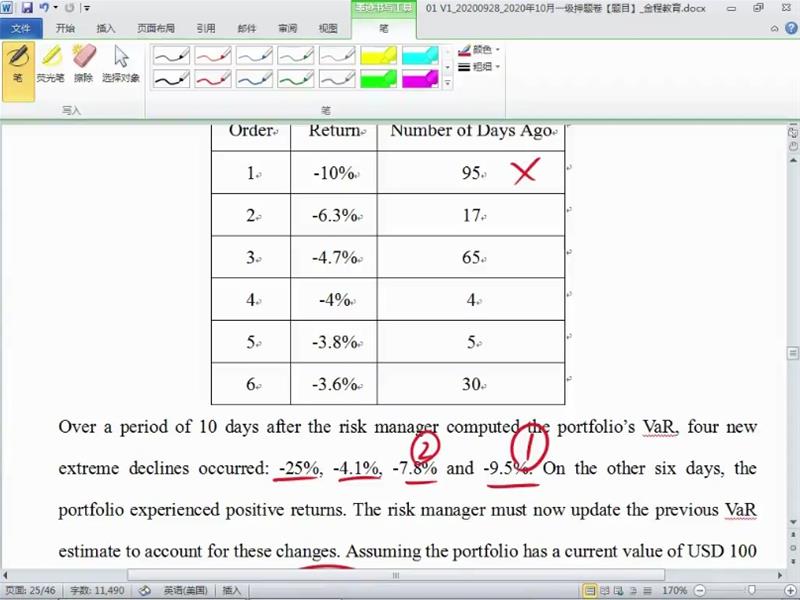Switch to Draft view
Viewport: 800px width, 600px height.
[x=647, y=591]
